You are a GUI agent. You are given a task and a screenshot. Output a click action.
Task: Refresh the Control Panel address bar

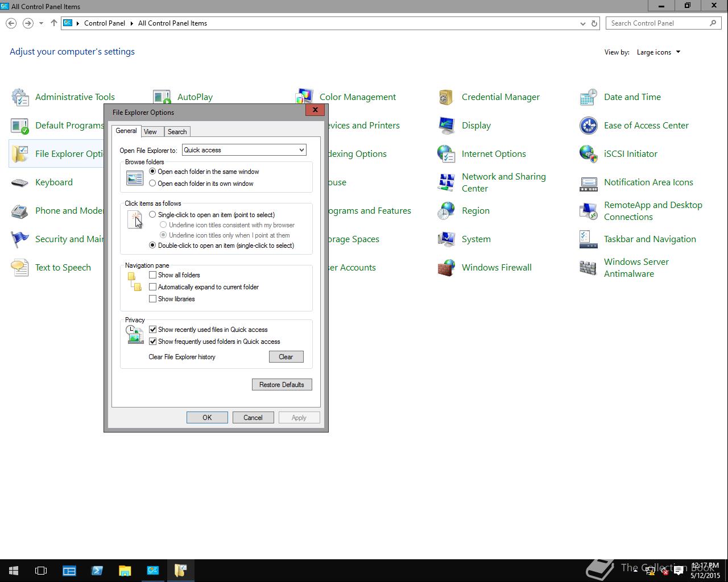tap(594, 23)
